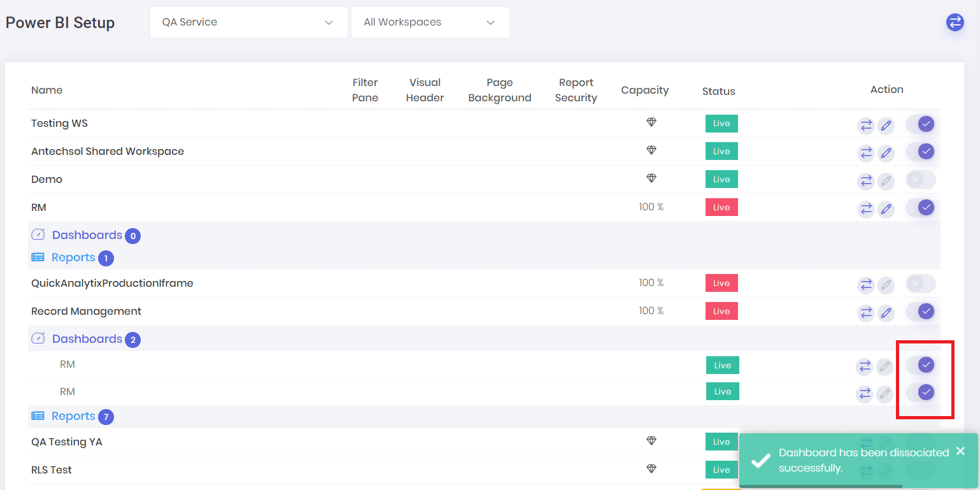Expand the Dashboards 2 group
The height and width of the screenshot is (490, 980).
pyautogui.click(x=87, y=338)
